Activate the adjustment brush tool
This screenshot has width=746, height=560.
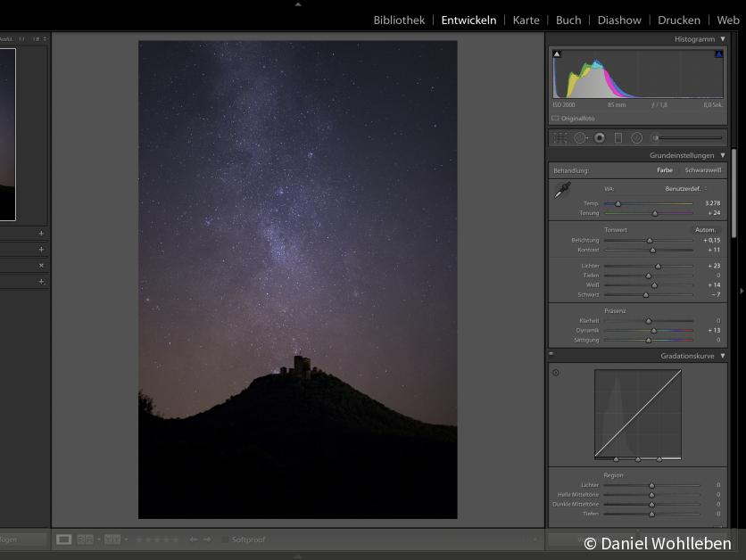(x=655, y=138)
